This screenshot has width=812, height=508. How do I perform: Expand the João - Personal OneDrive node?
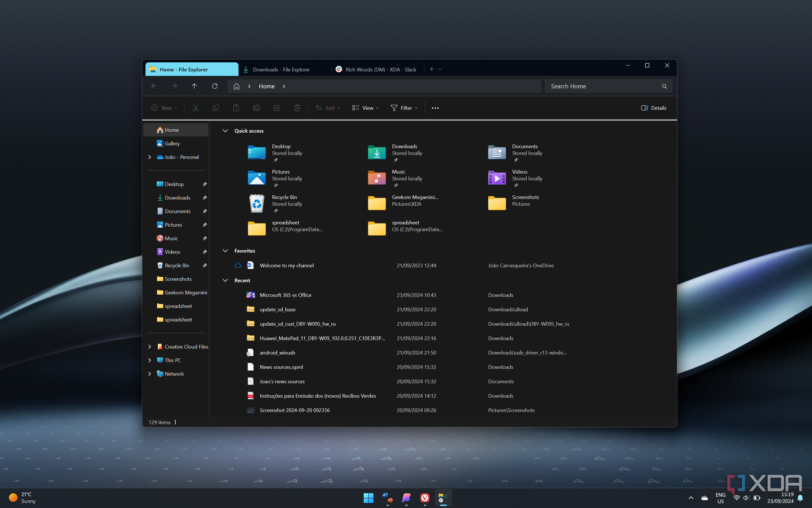(x=150, y=157)
